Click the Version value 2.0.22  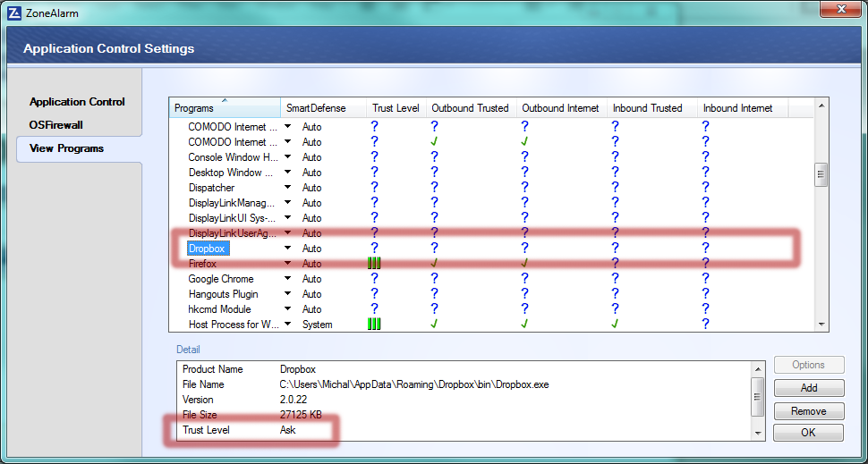(294, 400)
